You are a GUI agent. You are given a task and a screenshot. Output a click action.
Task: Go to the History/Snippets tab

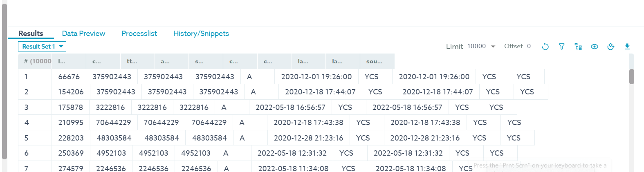point(201,34)
